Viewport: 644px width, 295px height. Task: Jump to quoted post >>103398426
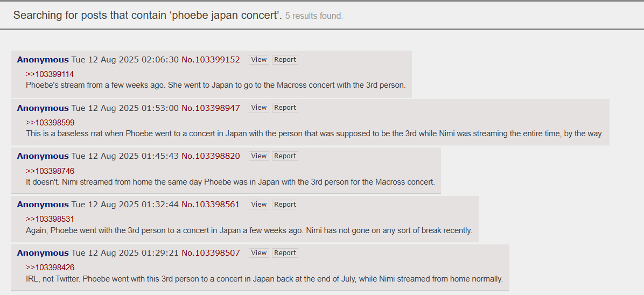[50, 268]
